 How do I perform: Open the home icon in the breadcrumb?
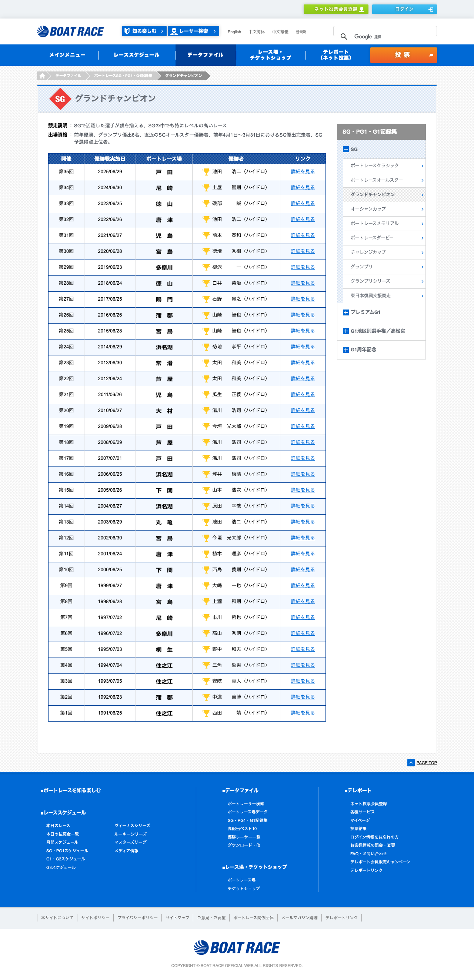[x=42, y=76]
